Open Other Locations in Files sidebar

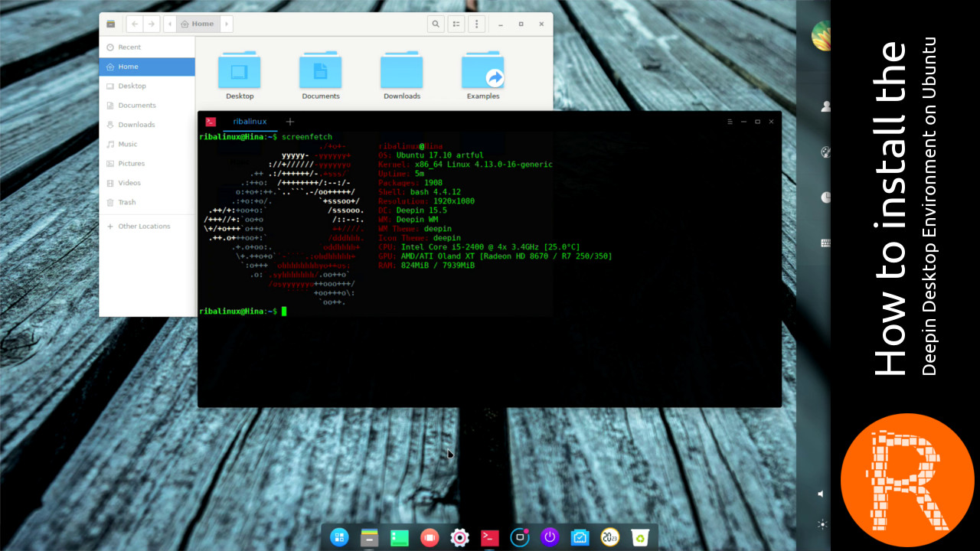pyautogui.click(x=147, y=227)
